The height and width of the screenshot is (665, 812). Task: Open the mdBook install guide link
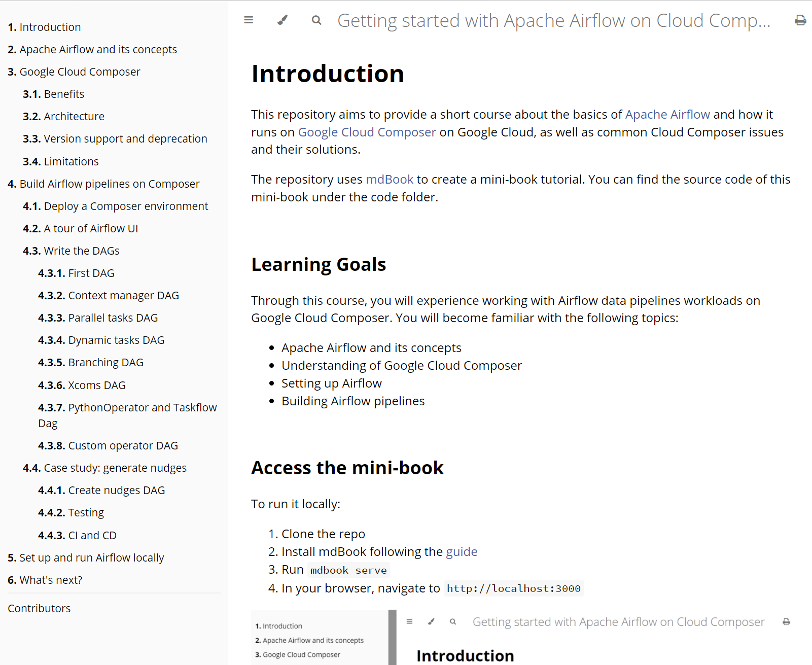[462, 552]
